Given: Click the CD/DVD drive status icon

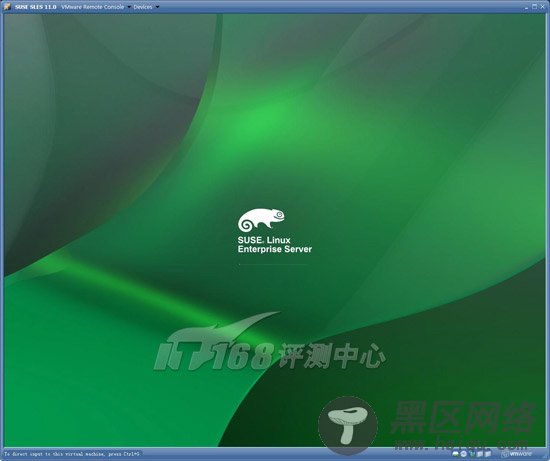Looking at the screenshot, I should [464, 454].
